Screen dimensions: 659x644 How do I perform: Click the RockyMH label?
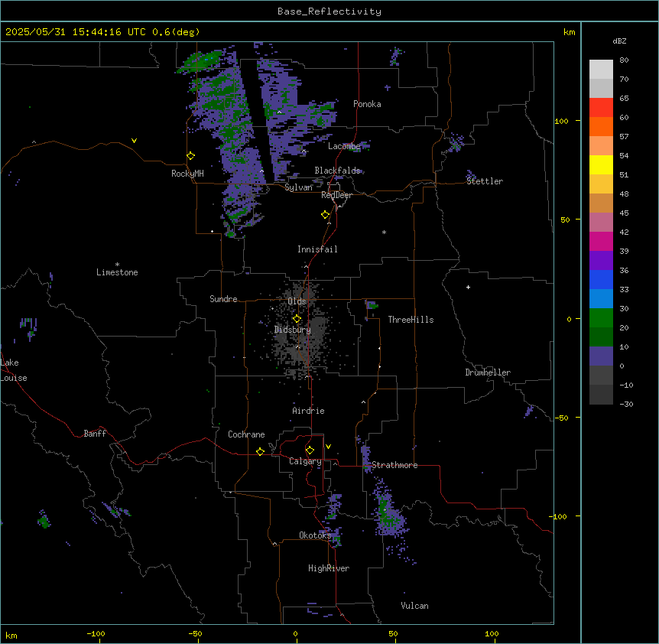[187, 174]
